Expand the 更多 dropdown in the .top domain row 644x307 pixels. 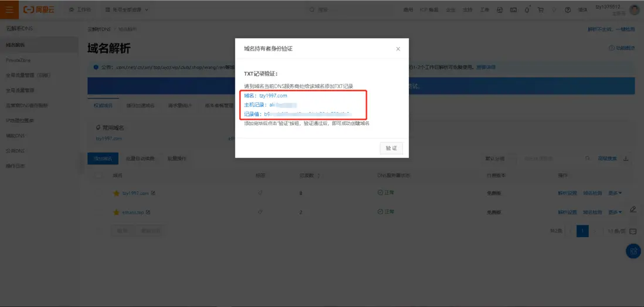tap(615, 212)
